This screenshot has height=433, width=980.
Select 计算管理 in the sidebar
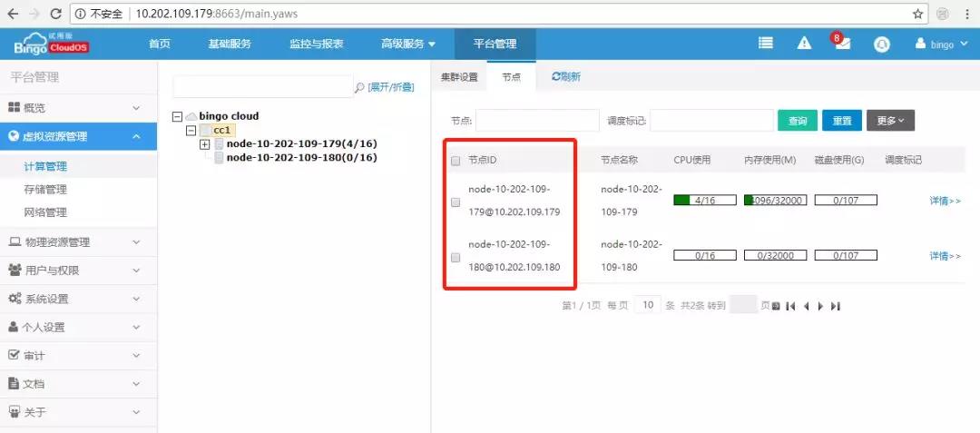(45, 167)
